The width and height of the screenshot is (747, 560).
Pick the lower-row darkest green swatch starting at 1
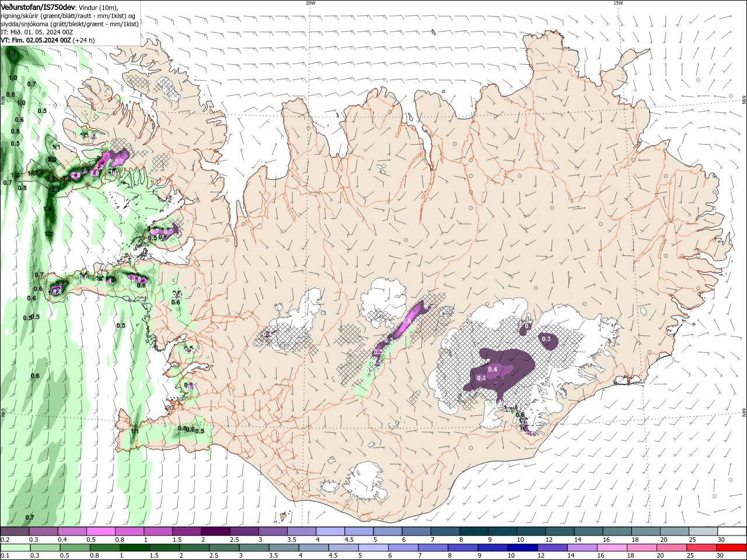click(134, 548)
